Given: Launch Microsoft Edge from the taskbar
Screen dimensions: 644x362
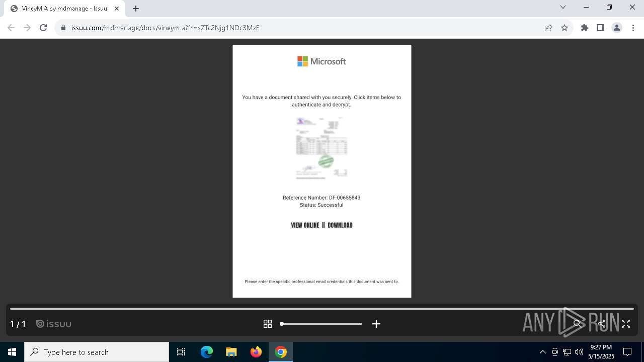Looking at the screenshot, I should [x=207, y=352].
